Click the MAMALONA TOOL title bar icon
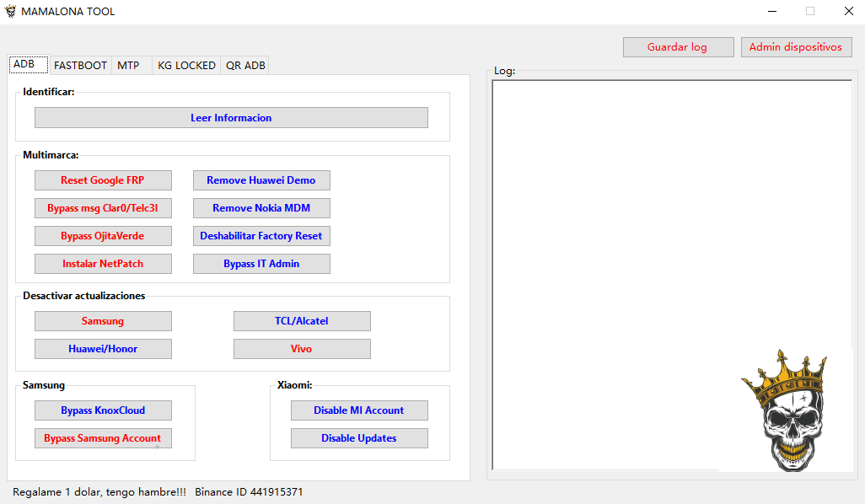This screenshot has height=504, width=865. point(10,12)
